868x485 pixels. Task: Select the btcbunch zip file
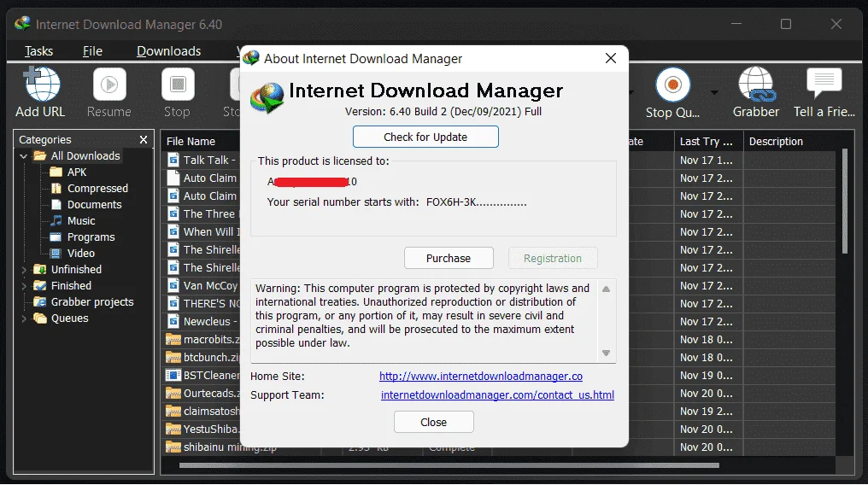click(202, 357)
